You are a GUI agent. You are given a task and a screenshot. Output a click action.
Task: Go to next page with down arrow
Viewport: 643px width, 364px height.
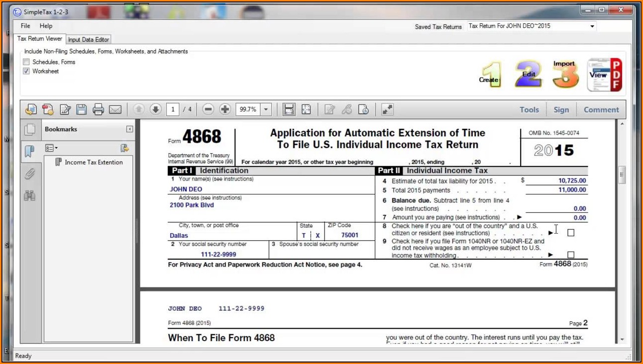pyautogui.click(x=156, y=109)
